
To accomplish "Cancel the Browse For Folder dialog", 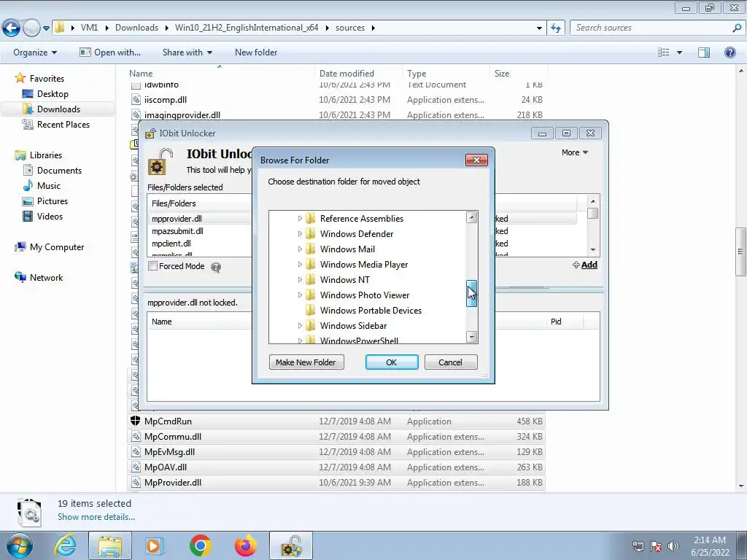I will [x=451, y=362].
